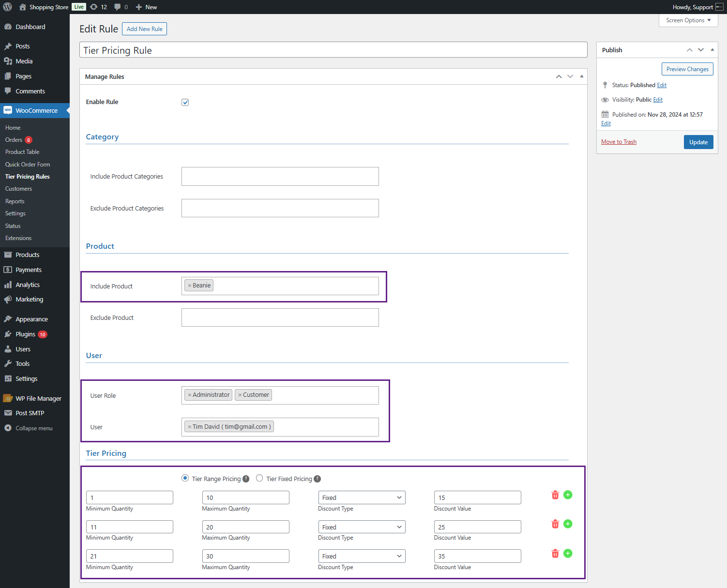Delete the tier row with minimum quantity 1
The image size is (727, 588).
[555, 495]
